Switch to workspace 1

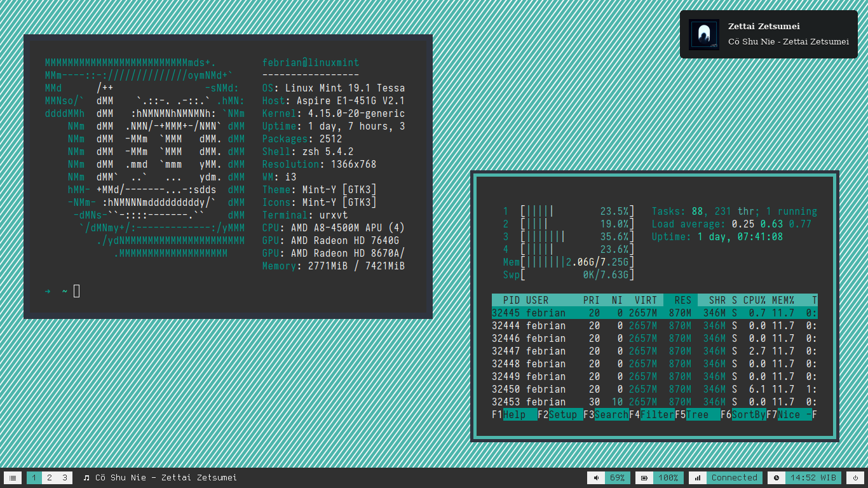(34, 478)
